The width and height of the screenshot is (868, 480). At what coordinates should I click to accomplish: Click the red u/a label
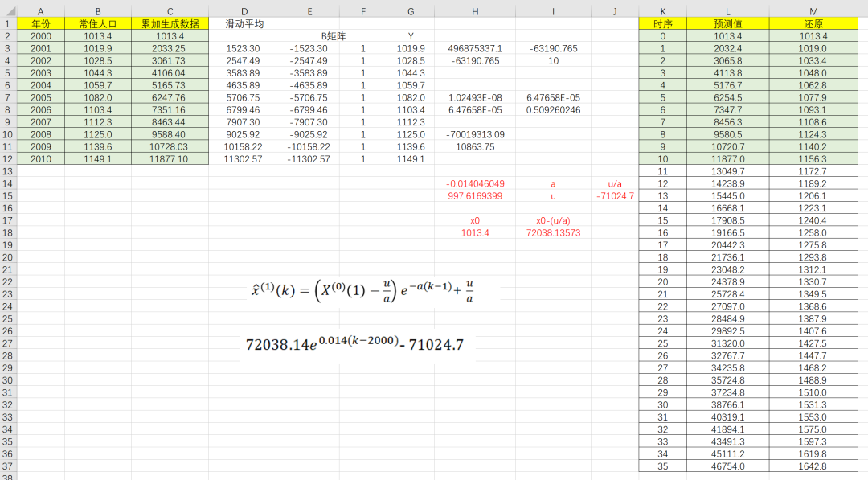tap(615, 184)
